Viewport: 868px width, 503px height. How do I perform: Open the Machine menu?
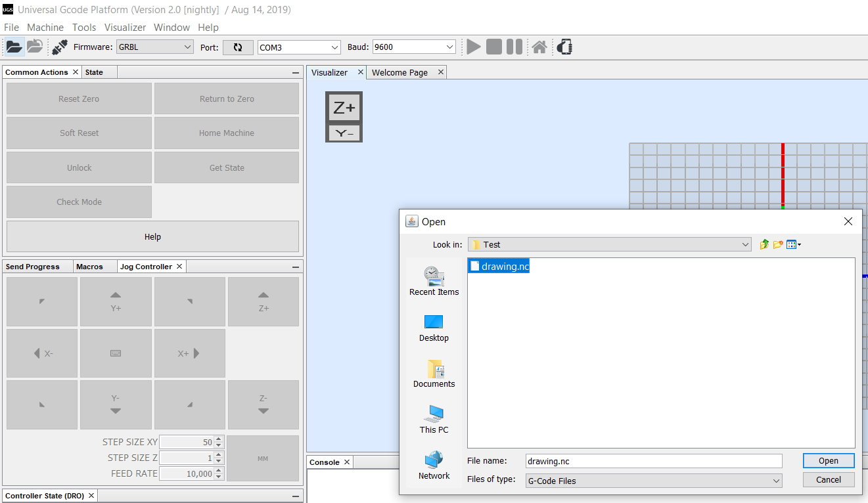45,28
